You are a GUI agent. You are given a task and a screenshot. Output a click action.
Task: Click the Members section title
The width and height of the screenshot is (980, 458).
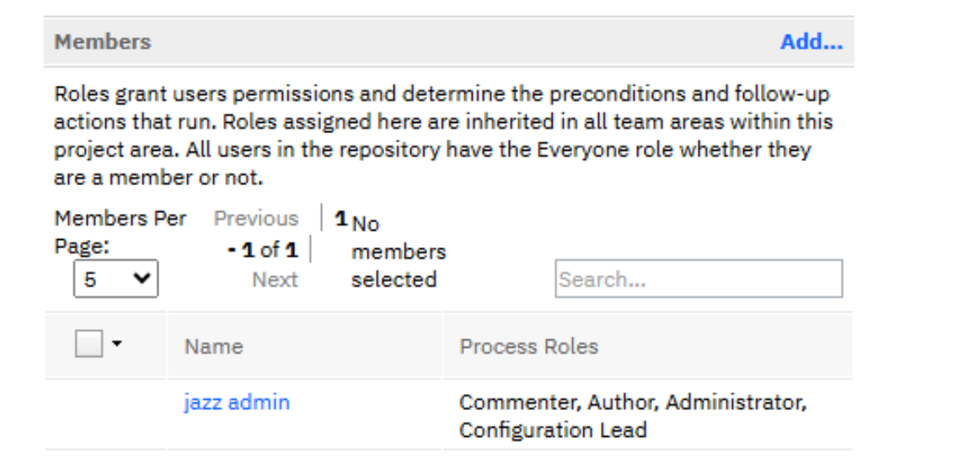pyautogui.click(x=103, y=42)
